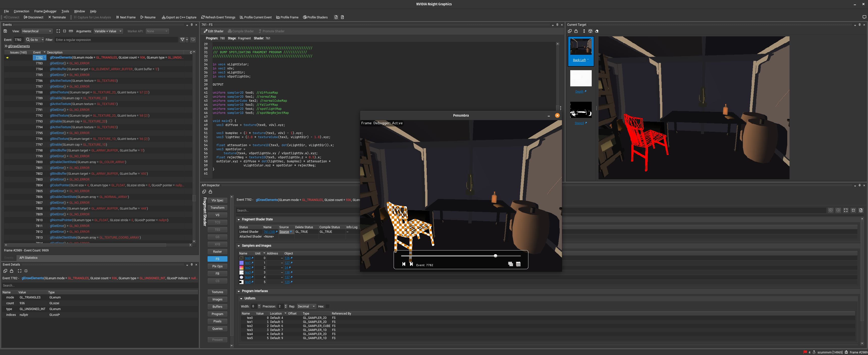This screenshot has height=355, width=868.
Task: Collapse the Fragment Shader State section
Action: coord(238,219)
